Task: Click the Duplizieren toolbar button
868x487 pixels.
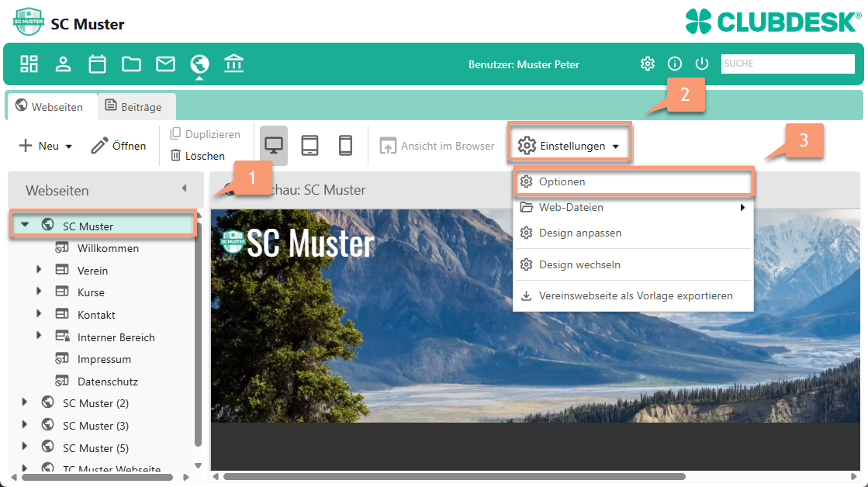Action: (x=205, y=134)
